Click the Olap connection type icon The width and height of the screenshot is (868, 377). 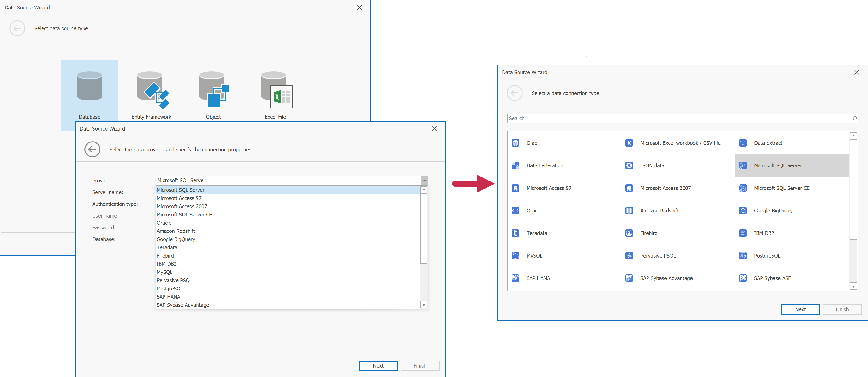515,143
